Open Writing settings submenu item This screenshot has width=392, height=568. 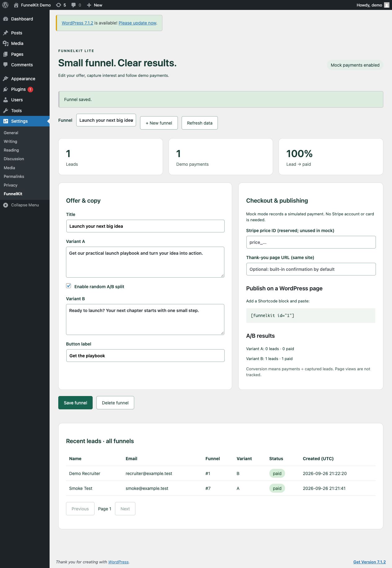pos(11,141)
